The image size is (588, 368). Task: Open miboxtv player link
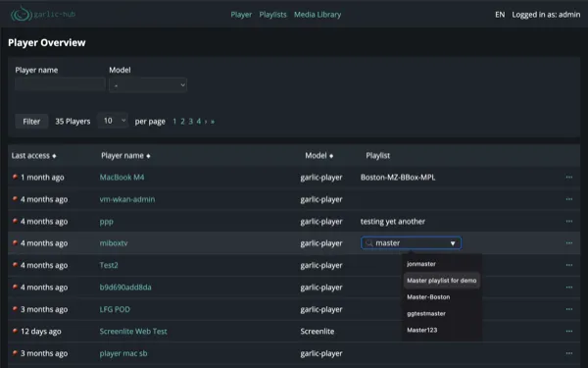coord(114,243)
